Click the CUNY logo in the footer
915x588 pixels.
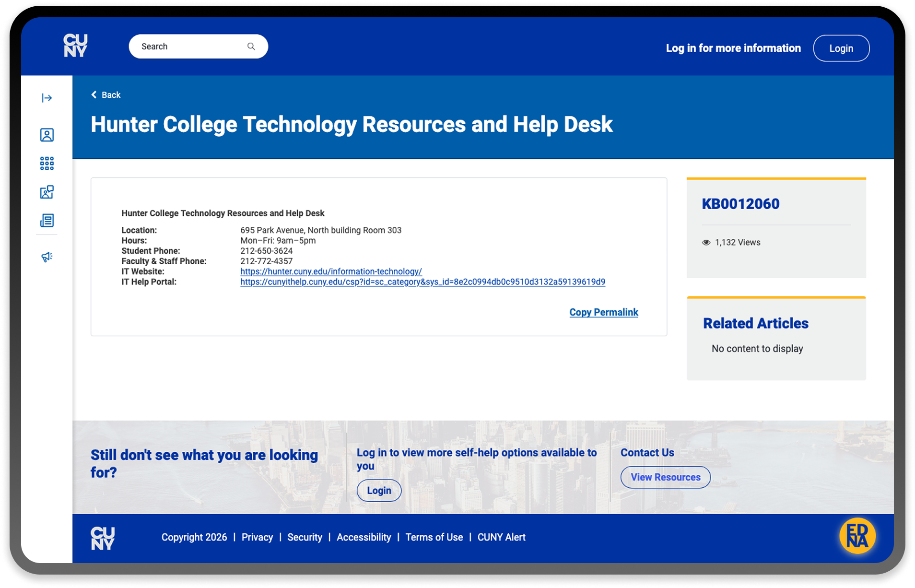coord(103,538)
